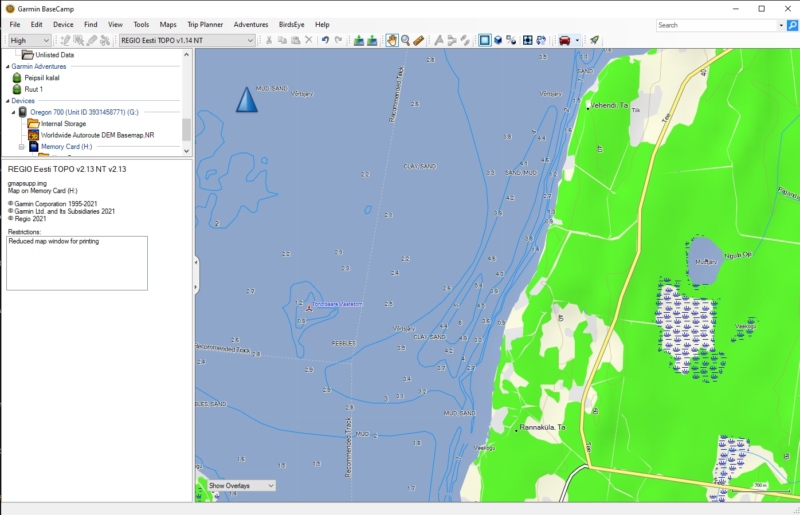Viewport: 800px width, 515px height.
Task: Open the File menu
Action: 15,24
